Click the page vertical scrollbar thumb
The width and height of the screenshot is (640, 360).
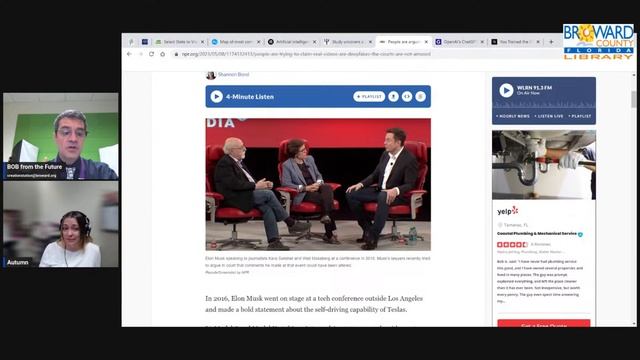(x=633, y=99)
